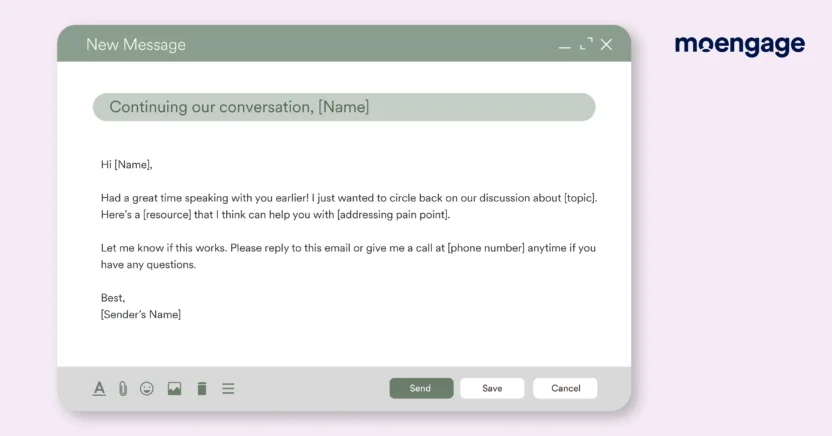The height and width of the screenshot is (436, 832).
Task: Minimize the New Message window
Action: click(565, 47)
